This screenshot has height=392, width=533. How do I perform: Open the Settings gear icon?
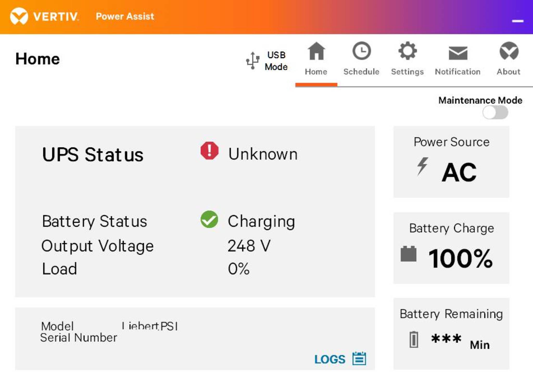pyautogui.click(x=408, y=51)
